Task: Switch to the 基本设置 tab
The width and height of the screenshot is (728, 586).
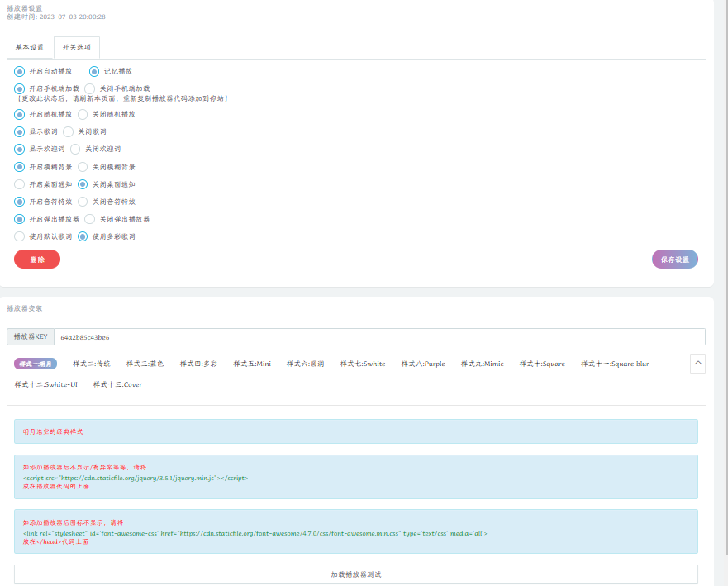Action: click(30, 47)
